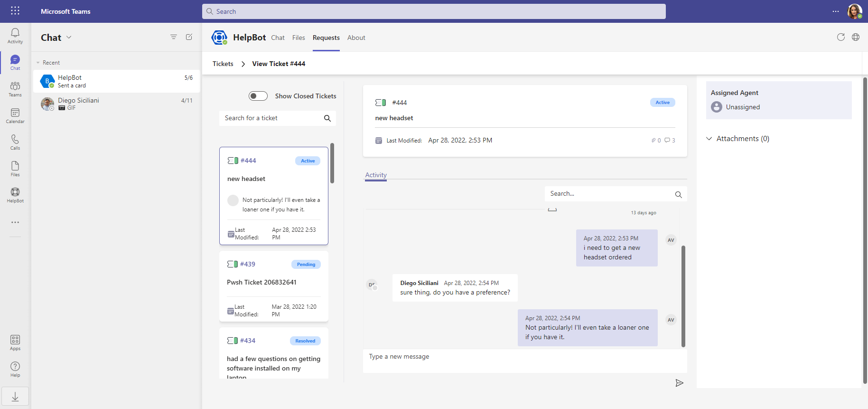Click the Teams search bar
This screenshot has width=868, height=409.
click(434, 11)
